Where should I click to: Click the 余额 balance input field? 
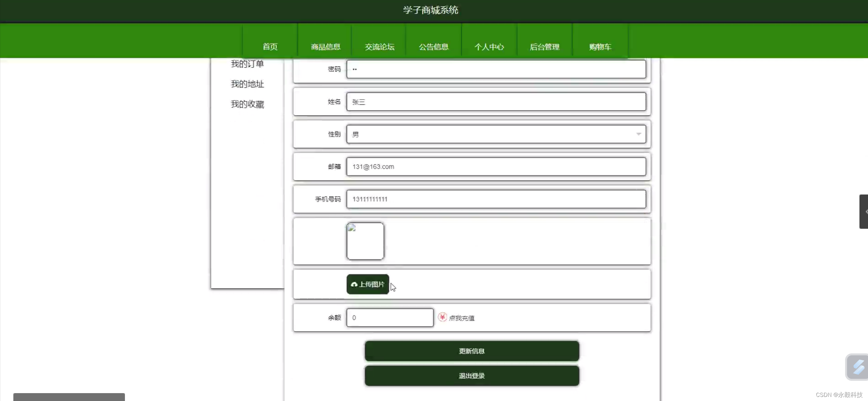(390, 317)
